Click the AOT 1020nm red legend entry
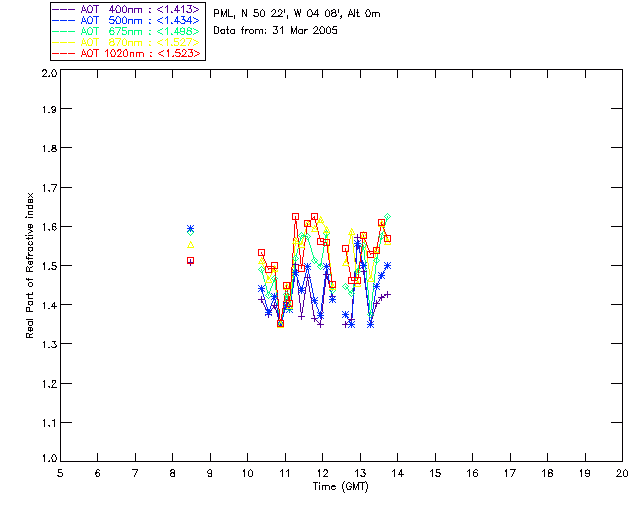Viewport: 640px width, 512px height. tap(126, 53)
